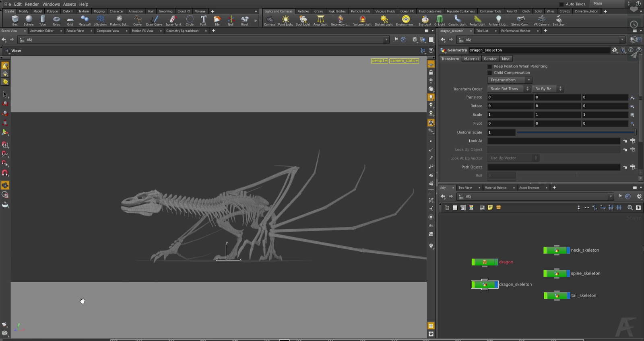Viewport: 644px width, 341px height.
Task: Open the Render menu
Action: [32, 4]
